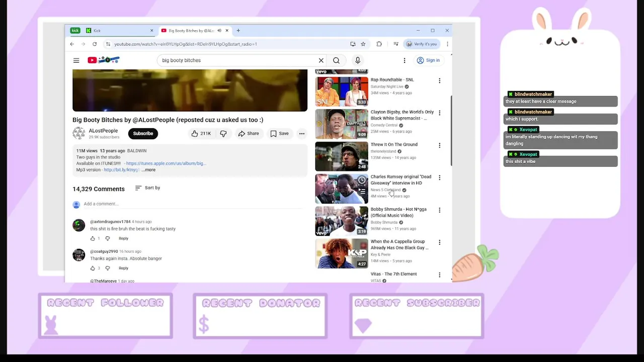Open the YouTube hamburger guide menu
This screenshot has width=644, height=362.
click(x=76, y=60)
